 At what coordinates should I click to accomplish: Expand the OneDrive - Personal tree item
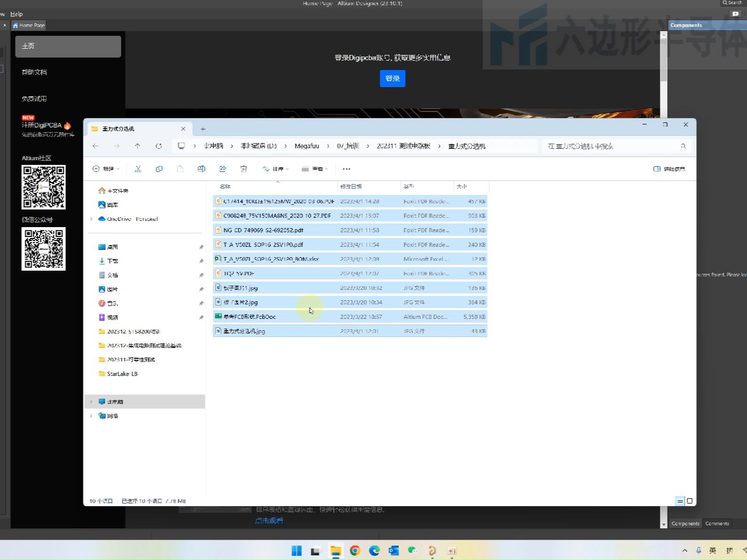click(91, 219)
